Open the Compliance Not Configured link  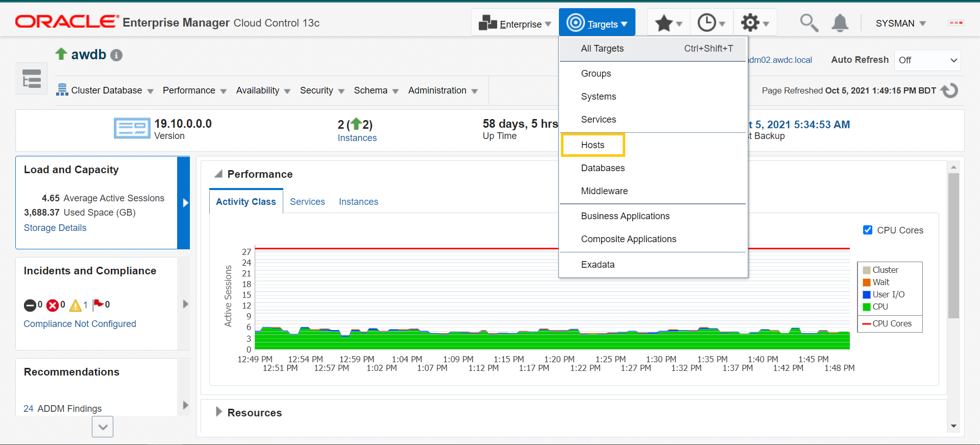click(x=80, y=324)
